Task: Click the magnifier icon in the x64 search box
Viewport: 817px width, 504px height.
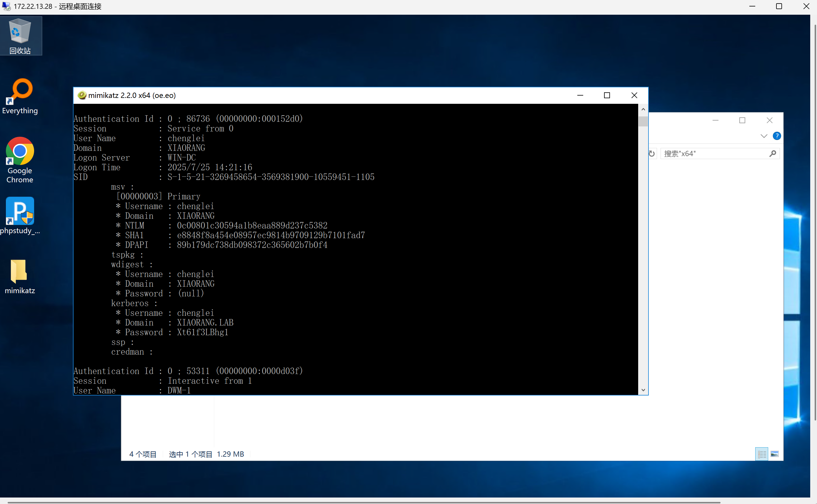Action: point(773,154)
